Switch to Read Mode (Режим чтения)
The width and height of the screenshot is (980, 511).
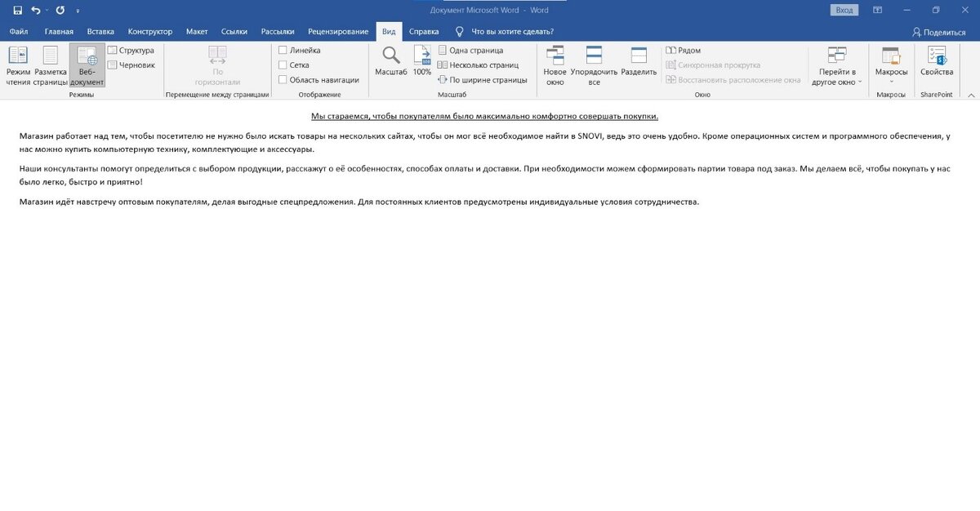(x=18, y=66)
